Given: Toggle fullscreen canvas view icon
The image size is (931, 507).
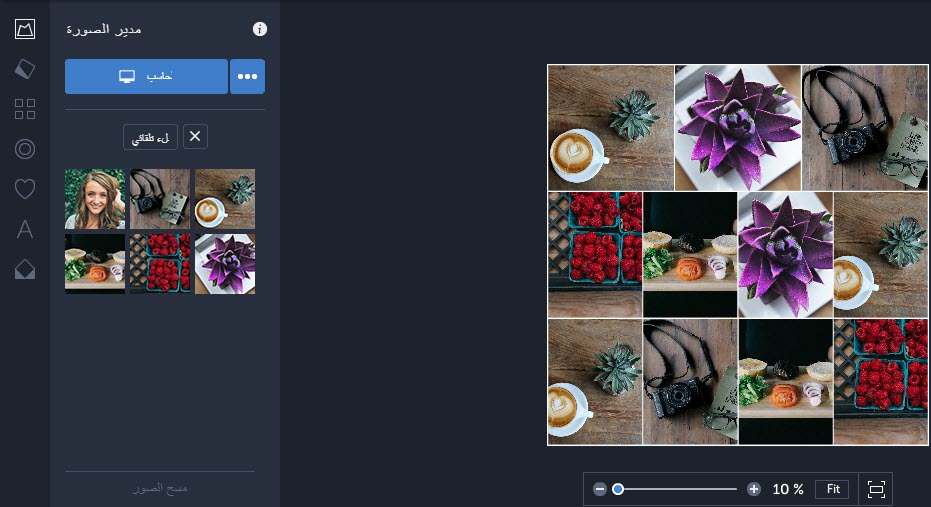Looking at the screenshot, I should pyautogui.click(x=876, y=489).
